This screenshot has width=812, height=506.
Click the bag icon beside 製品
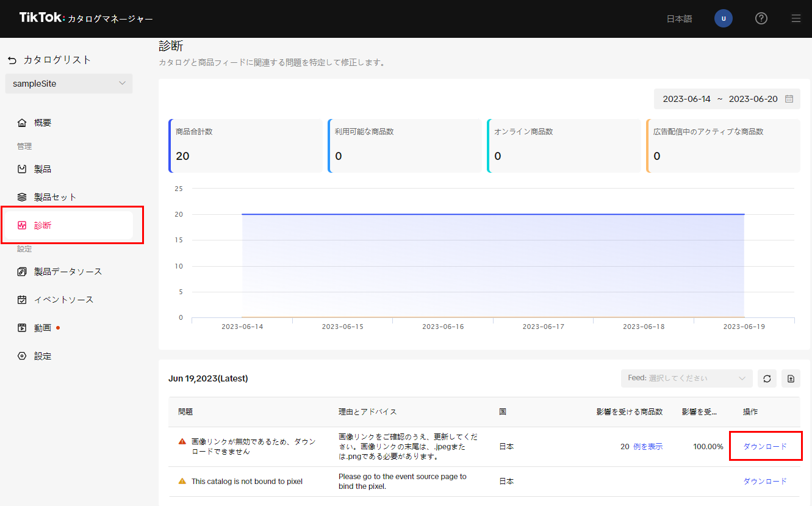point(22,169)
